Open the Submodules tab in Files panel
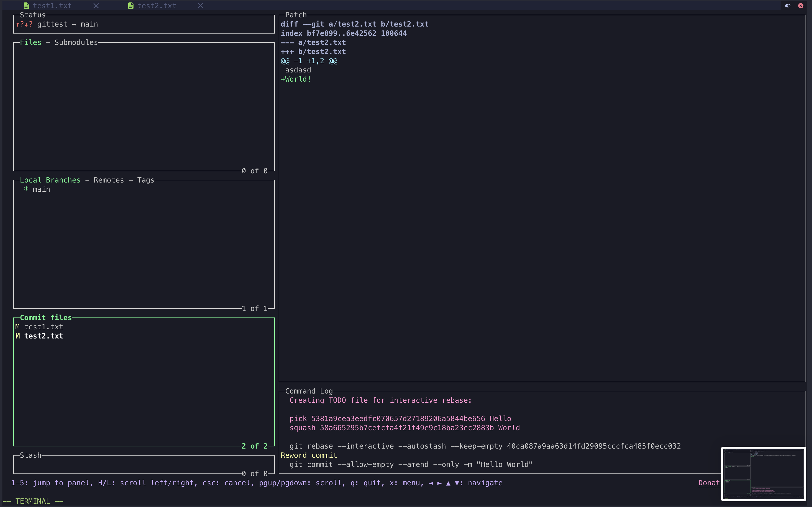 coord(76,42)
